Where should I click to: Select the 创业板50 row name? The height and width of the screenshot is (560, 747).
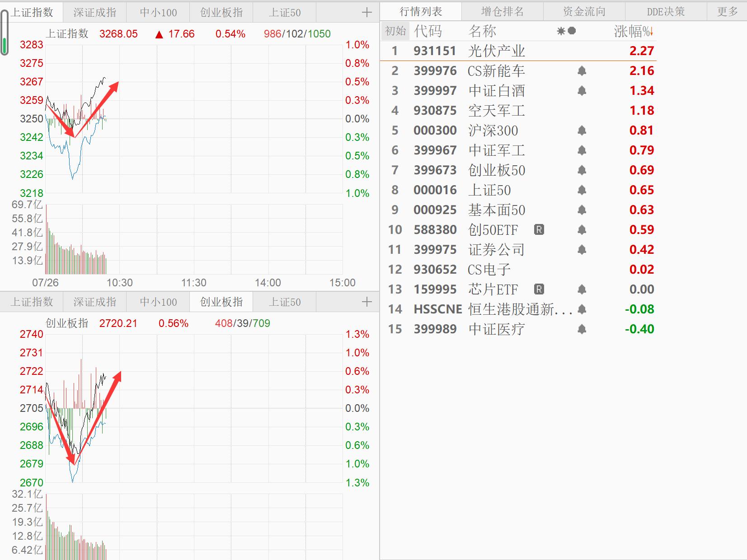click(x=497, y=170)
